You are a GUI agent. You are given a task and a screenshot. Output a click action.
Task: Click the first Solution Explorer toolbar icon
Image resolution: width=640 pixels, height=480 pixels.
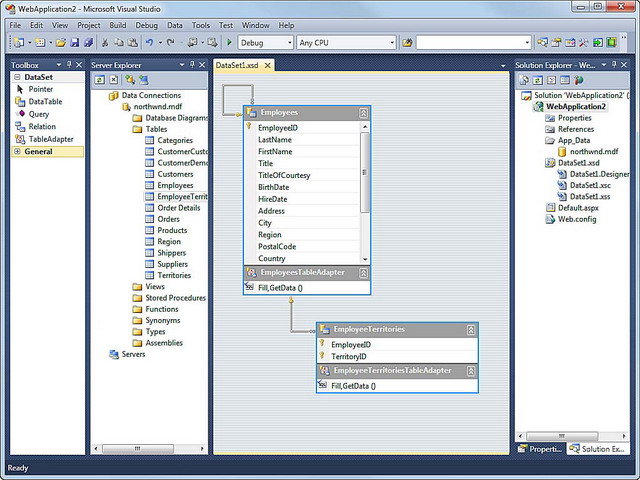[524, 80]
